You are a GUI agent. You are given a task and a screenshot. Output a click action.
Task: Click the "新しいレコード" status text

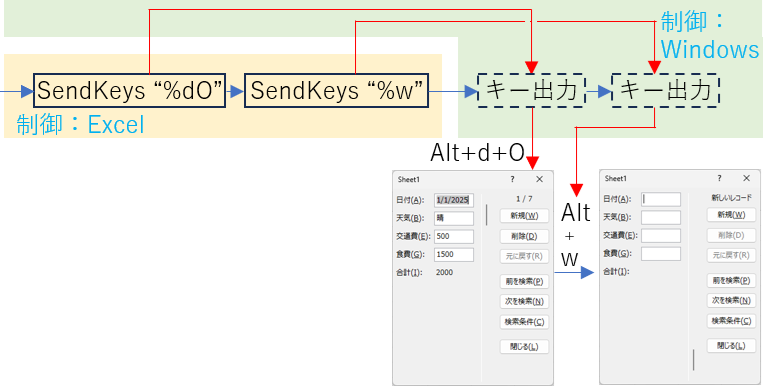pos(731,198)
